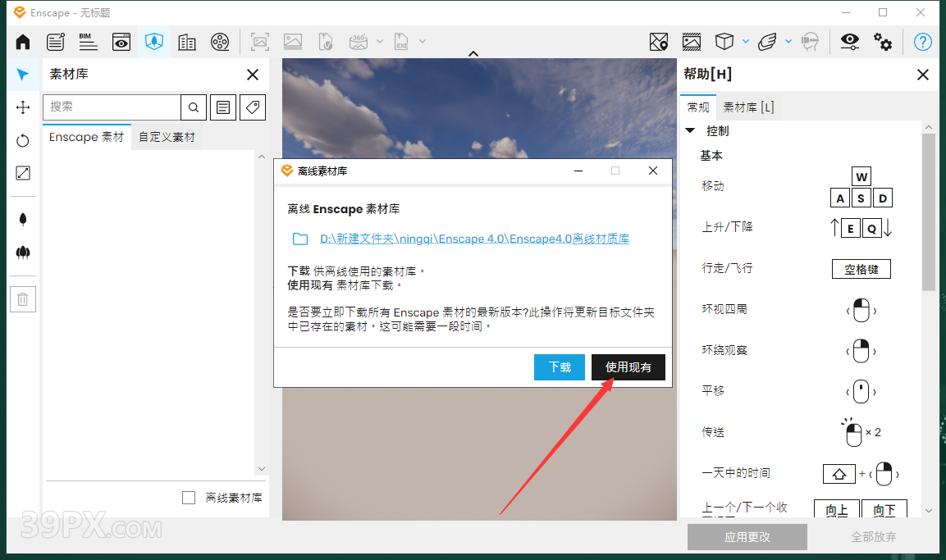Switch to the 素材库 [L] help tab

(x=747, y=107)
